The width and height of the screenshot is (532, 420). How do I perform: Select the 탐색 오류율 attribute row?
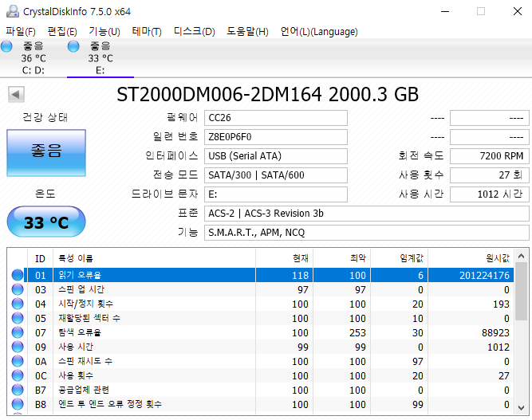pyautogui.click(x=261, y=332)
